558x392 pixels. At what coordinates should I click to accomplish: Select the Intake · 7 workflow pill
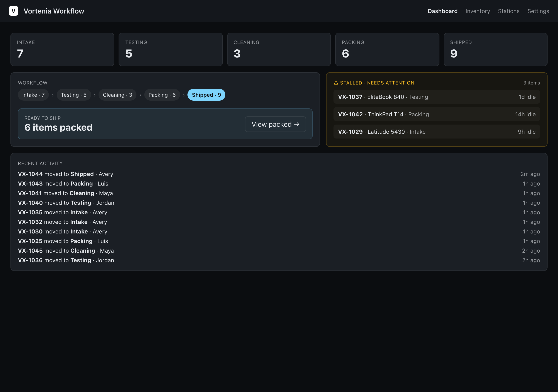(33, 95)
